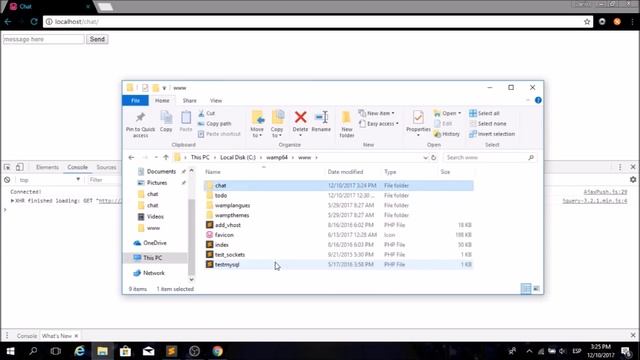Select the wampthemes folder
The image size is (640, 360).
point(339,215)
